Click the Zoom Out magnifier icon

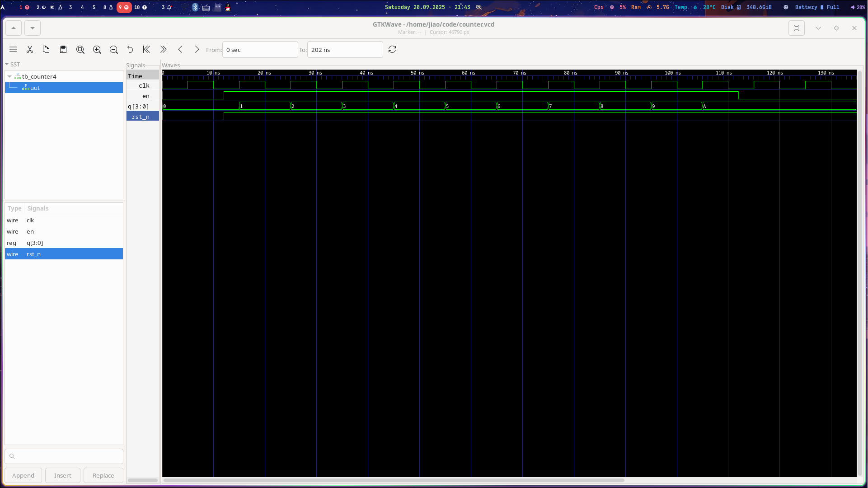point(114,50)
